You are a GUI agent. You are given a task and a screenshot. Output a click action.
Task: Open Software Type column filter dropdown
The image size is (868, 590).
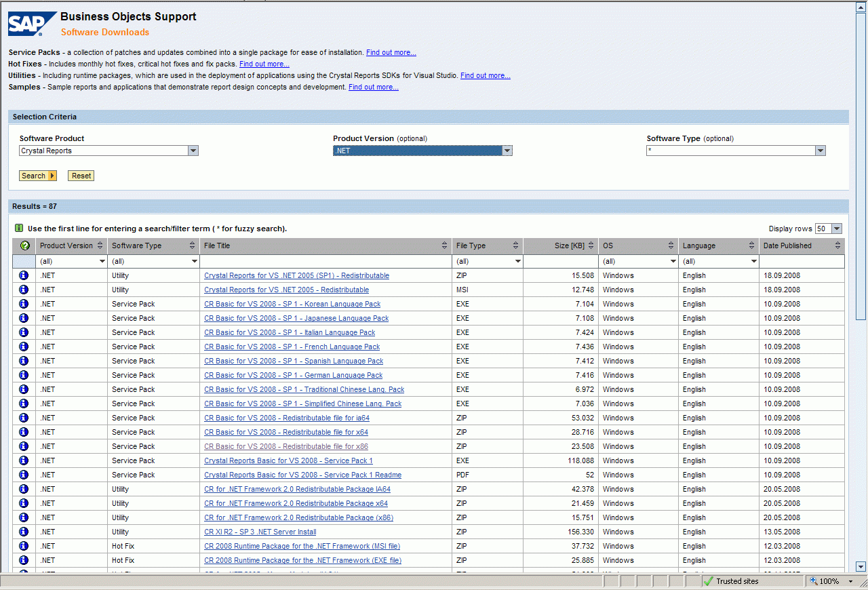[x=195, y=261]
